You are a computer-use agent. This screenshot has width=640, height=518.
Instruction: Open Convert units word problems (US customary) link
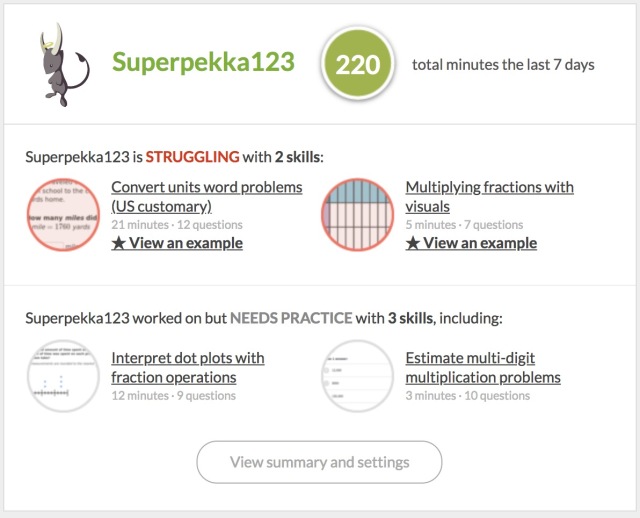206,197
